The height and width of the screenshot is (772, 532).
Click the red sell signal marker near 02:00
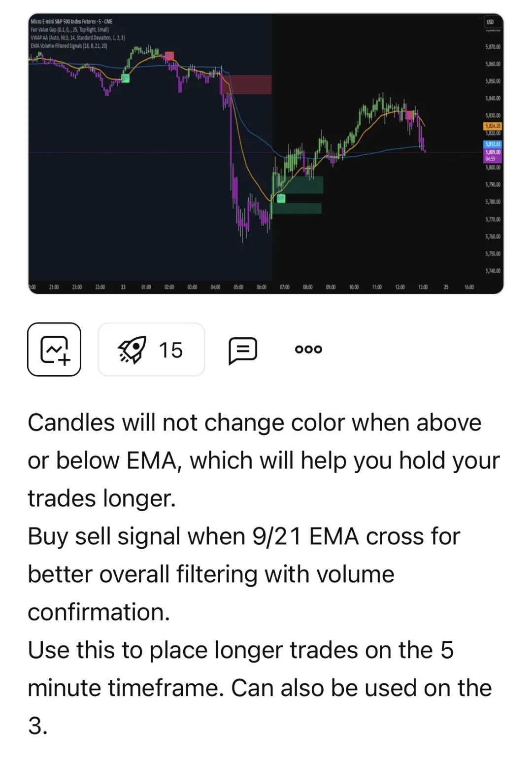coord(169,56)
